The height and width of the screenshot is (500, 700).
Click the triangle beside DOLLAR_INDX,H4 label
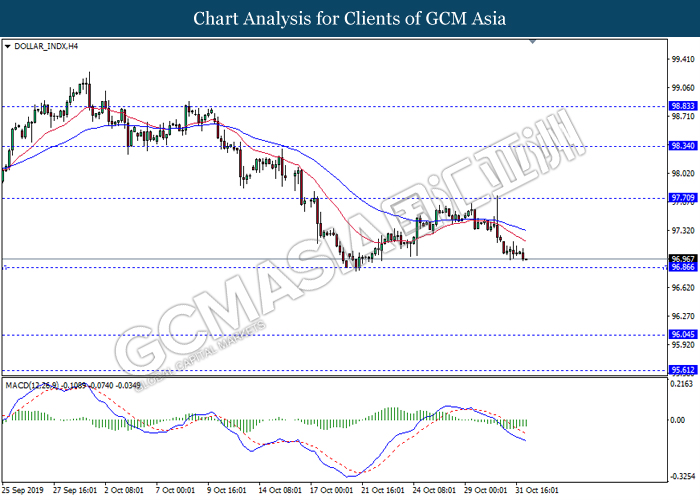(9, 46)
